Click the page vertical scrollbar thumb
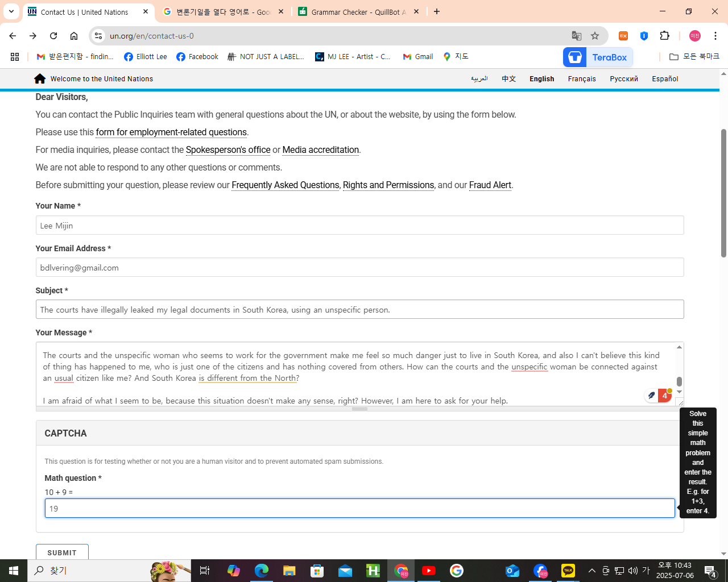 click(x=723, y=193)
